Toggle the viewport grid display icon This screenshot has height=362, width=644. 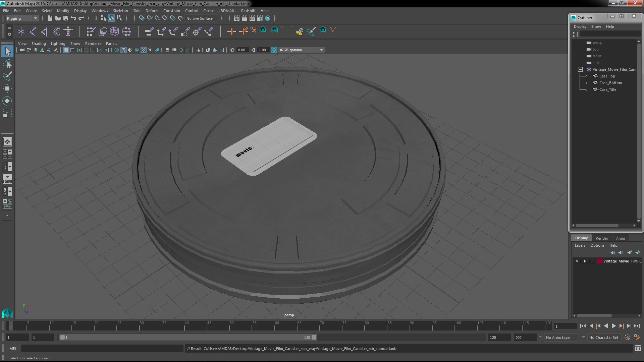tap(66, 50)
